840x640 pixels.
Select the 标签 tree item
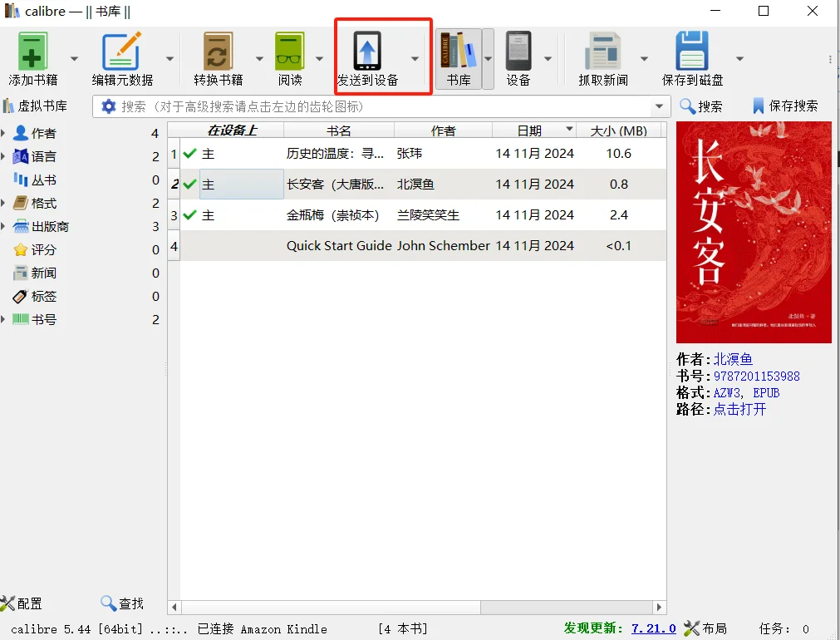click(x=35, y=297)
